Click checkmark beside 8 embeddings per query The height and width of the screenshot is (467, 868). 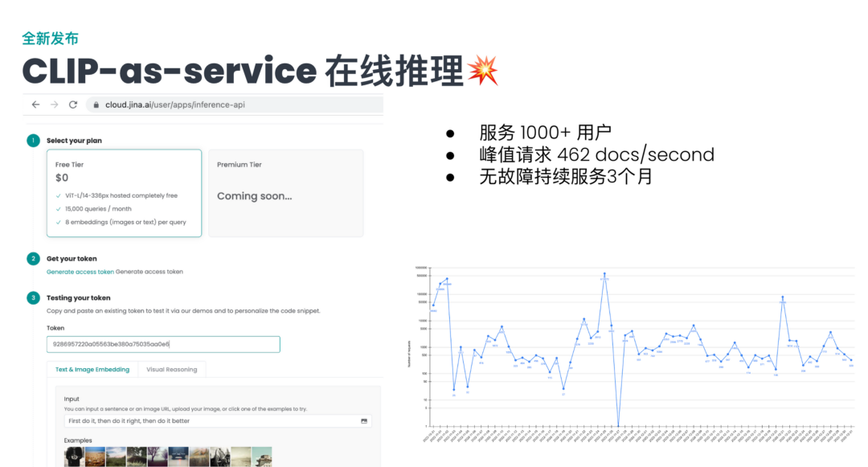59,223
